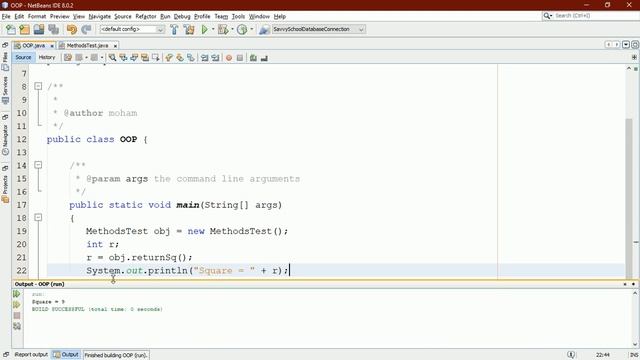The image size is (640, 360).
Task: Click Last Edit icon in editor toolbar
Action: pos(68,58)
